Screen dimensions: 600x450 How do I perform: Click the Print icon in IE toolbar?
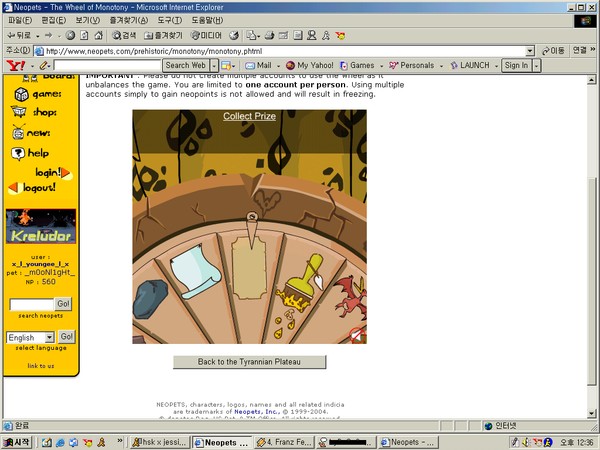point(269,36)
